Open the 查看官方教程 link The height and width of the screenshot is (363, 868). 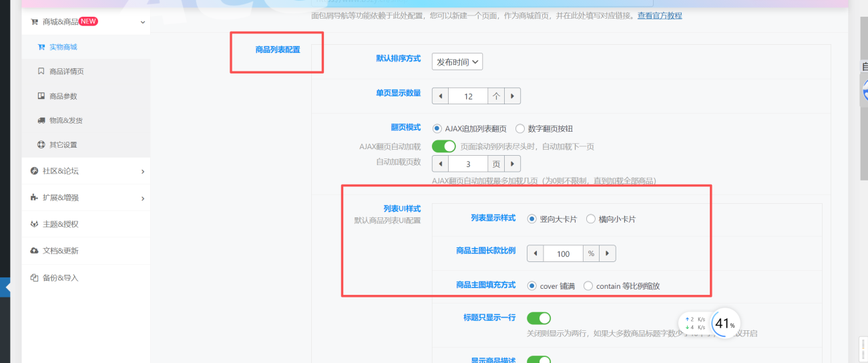tap(660, 15)
